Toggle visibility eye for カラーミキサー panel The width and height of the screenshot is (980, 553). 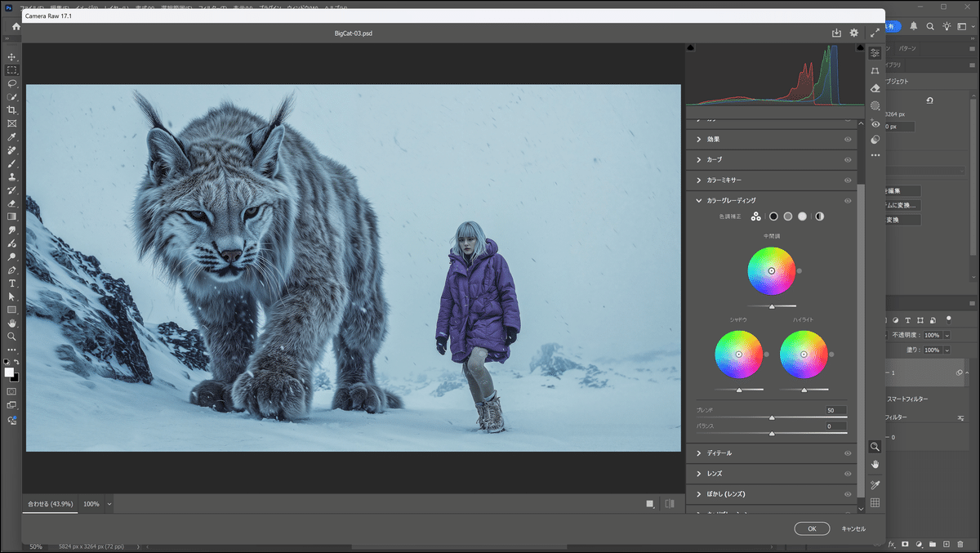[x=848, y=180]
